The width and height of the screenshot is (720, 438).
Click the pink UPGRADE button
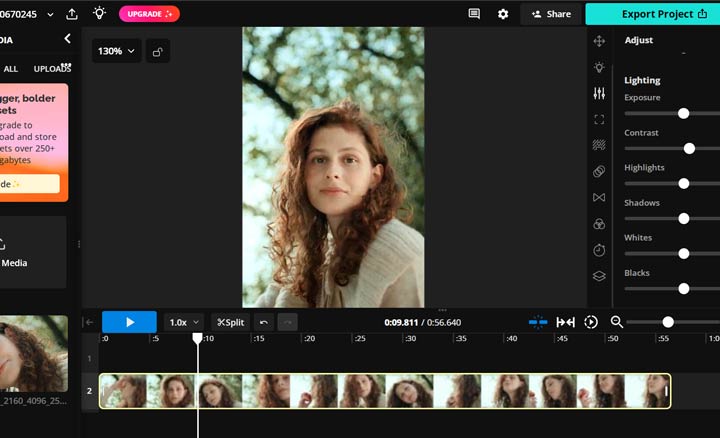click(149, 14)
